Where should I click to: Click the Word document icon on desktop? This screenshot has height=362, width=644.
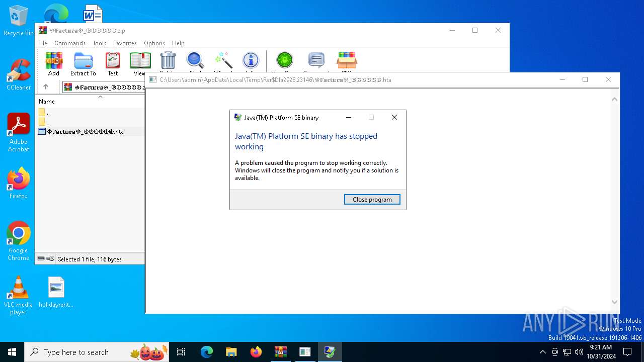[93, 14]
